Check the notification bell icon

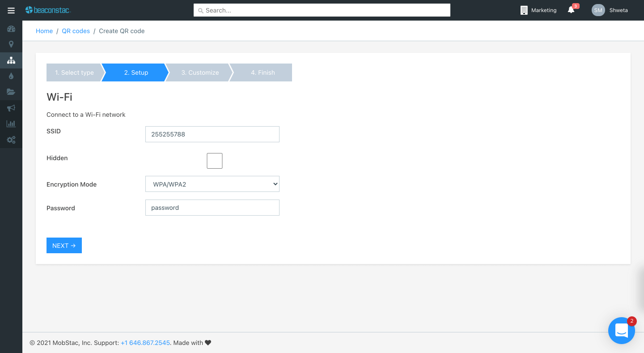571,10
